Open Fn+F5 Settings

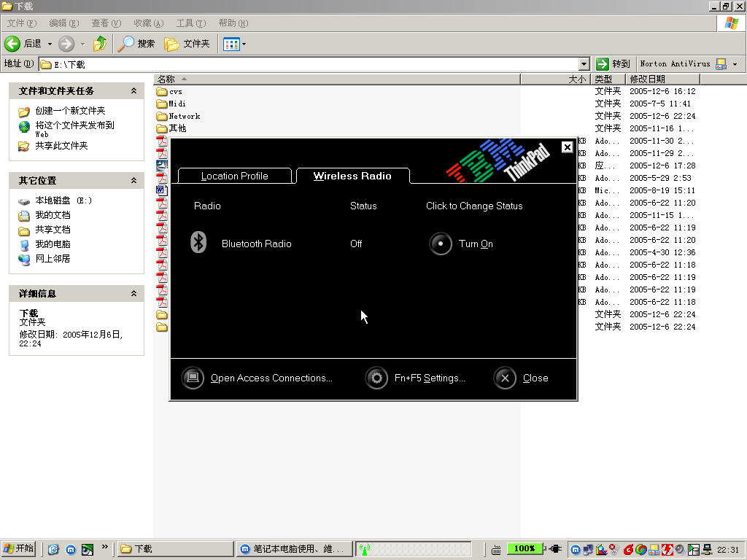[376, 378]
